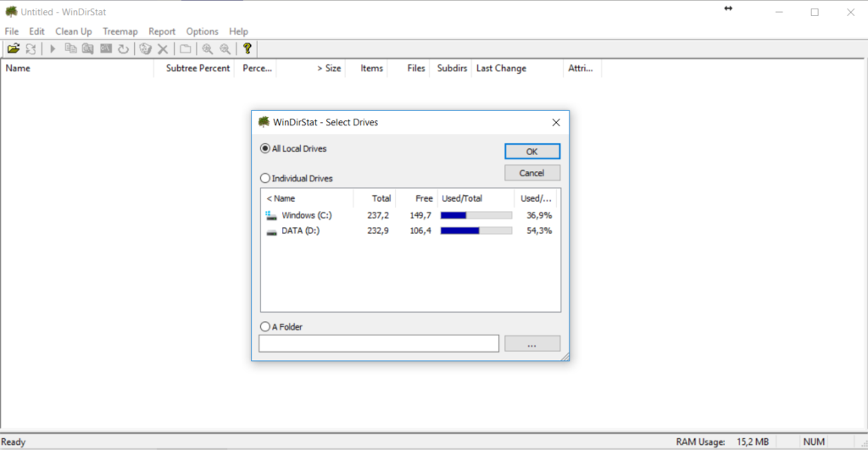
Task: Click the 106,4 free space value
Action: (x=420, y=231)
